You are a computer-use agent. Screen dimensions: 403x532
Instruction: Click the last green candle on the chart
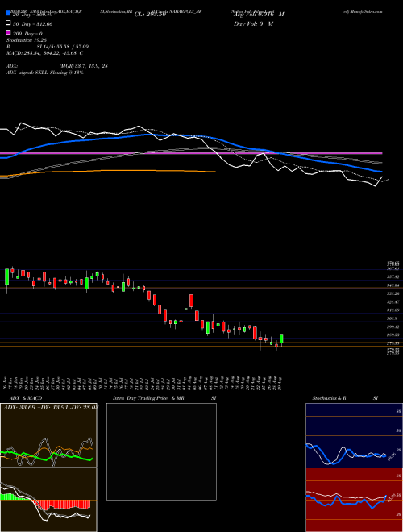pyautogui.click(x=281, y=339)
